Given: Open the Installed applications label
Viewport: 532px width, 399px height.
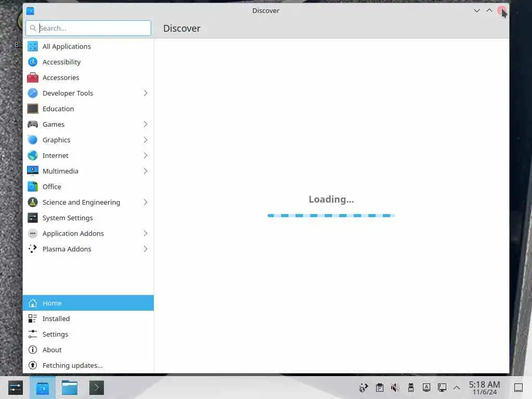Looking at the screenshot, I should coord(56,319).
